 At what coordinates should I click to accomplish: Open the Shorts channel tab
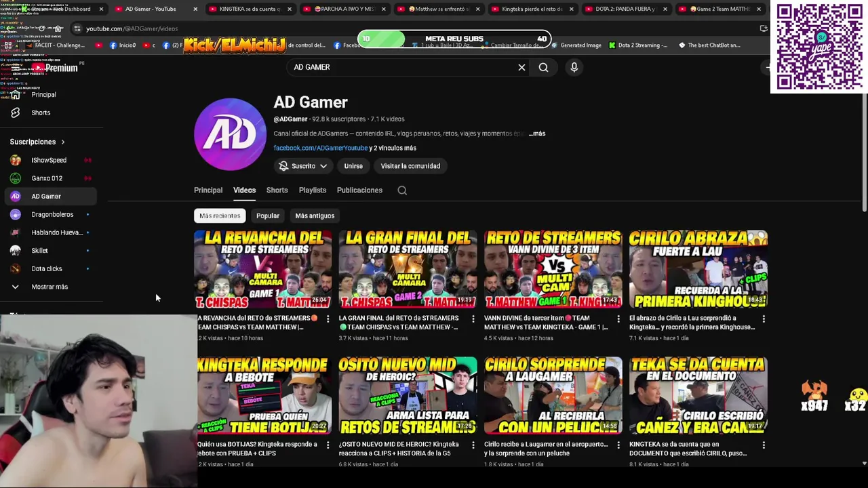277,190
